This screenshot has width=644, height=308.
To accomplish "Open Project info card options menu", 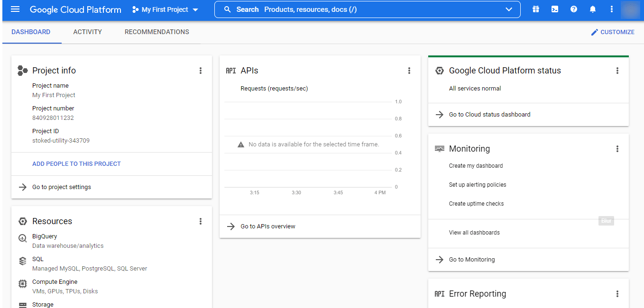I will click(x=201, y=71).
